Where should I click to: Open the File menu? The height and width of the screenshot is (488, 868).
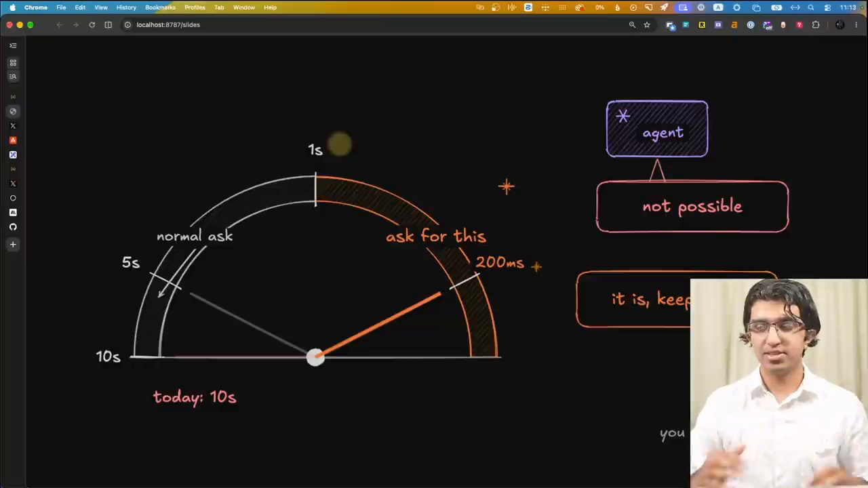tap(61, 7)
